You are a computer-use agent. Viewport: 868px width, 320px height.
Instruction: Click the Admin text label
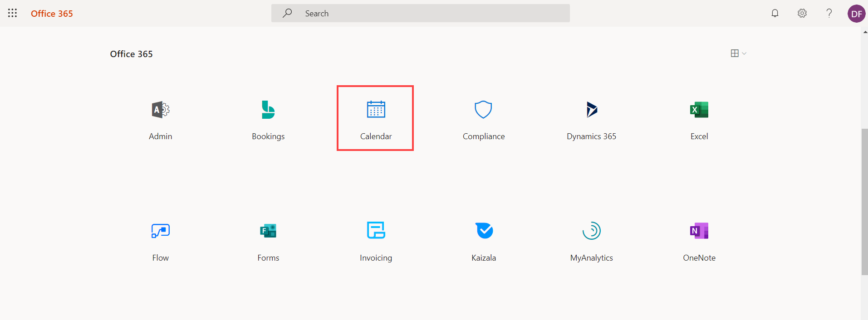click(x=161, y=136)
